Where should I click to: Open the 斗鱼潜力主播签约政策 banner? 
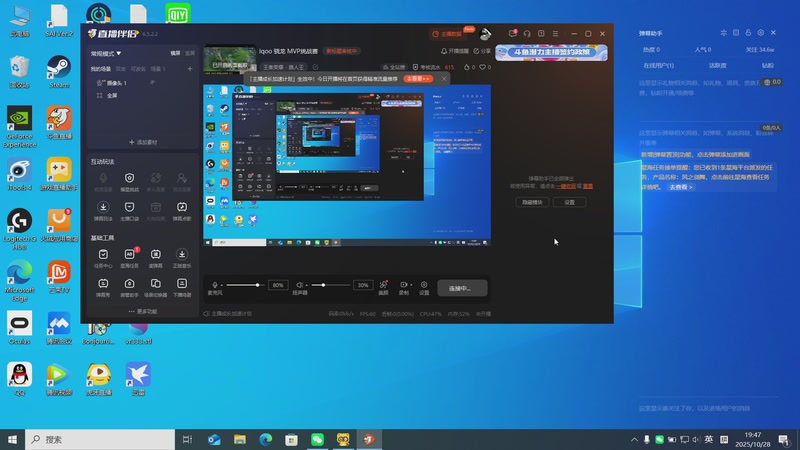coord(552,53)
